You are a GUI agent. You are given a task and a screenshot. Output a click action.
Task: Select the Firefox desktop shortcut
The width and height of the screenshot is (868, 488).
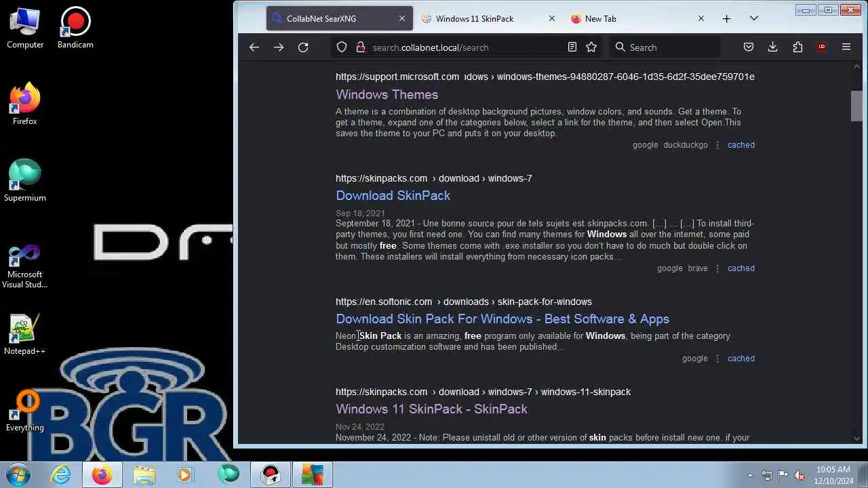pos(25,104)
